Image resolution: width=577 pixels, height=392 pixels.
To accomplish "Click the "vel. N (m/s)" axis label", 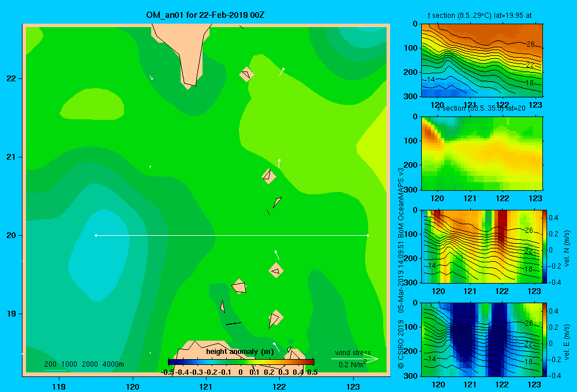I will pos(567,248).
